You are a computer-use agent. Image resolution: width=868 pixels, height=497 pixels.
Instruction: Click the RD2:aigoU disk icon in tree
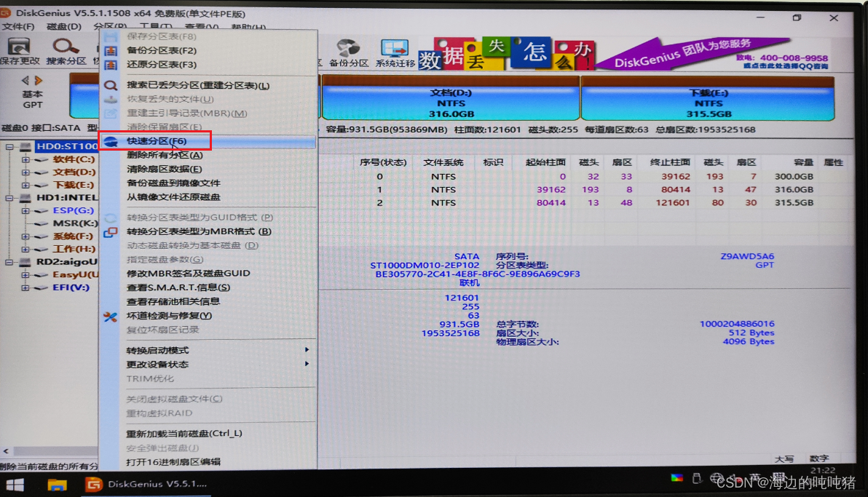(x=25, y=262)
